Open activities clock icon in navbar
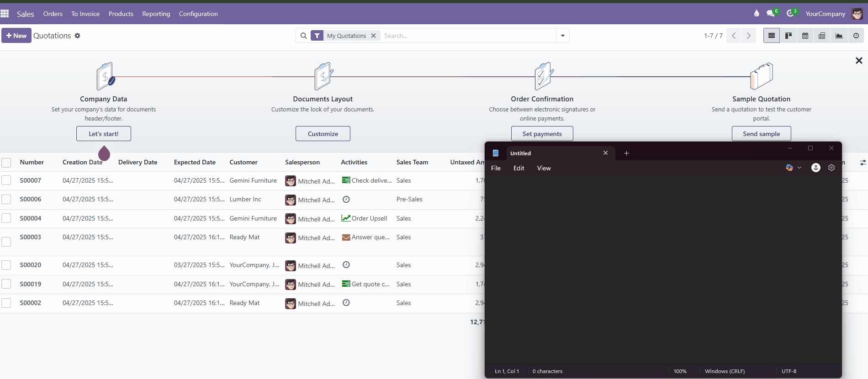This screenshot has width=868, height=379. click(x=791, y=13)
